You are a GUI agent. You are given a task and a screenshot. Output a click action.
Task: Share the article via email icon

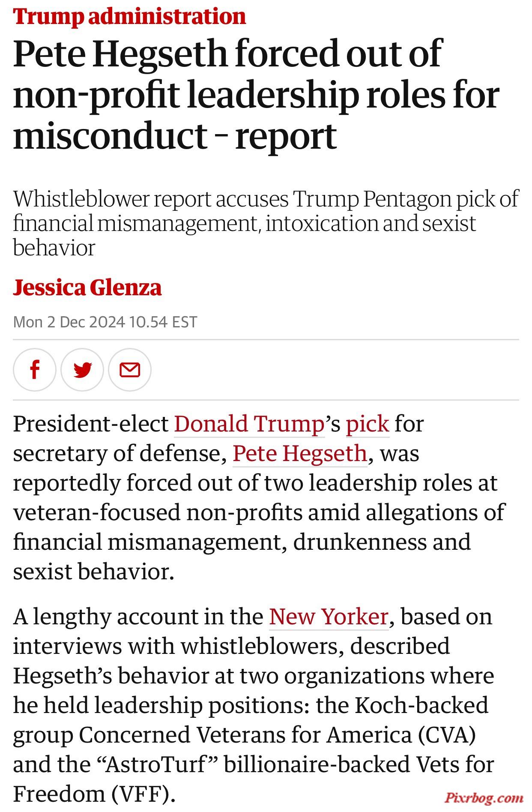tap(130, 370)
